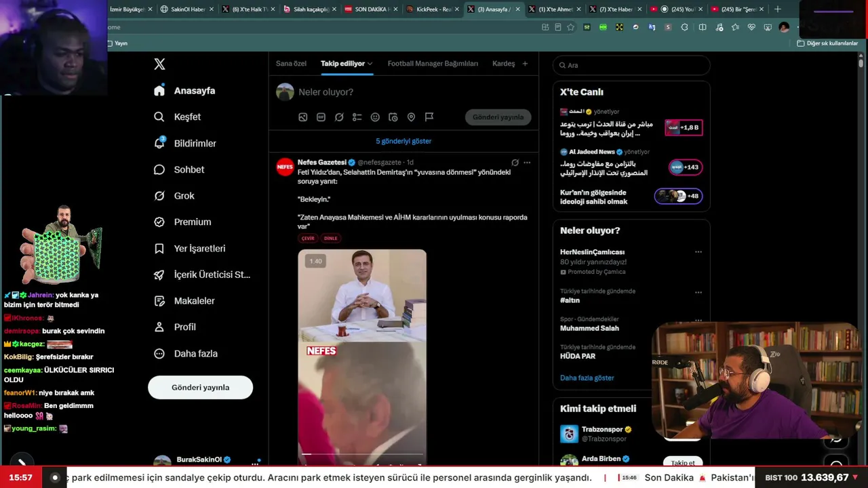Open more options for the #altın trend
The height and width of the screenshot is (488, 868).
[x=698, y=292]
